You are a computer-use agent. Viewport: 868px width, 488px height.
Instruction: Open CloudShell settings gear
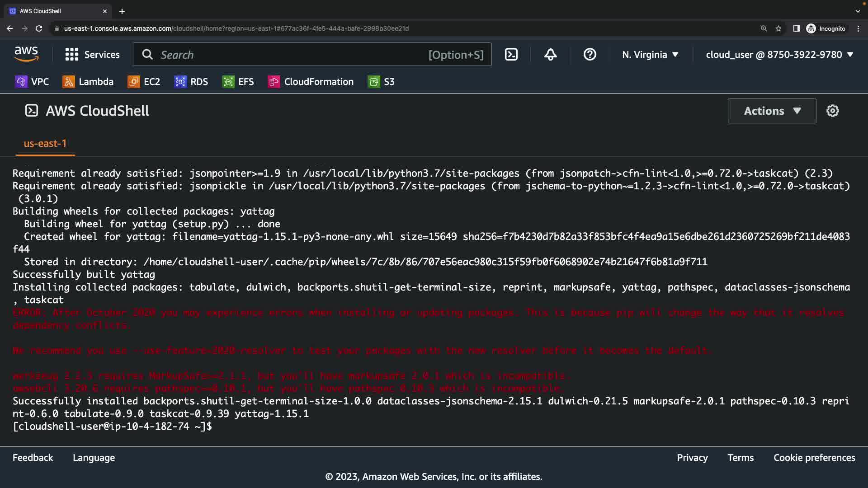pos(832,111)
